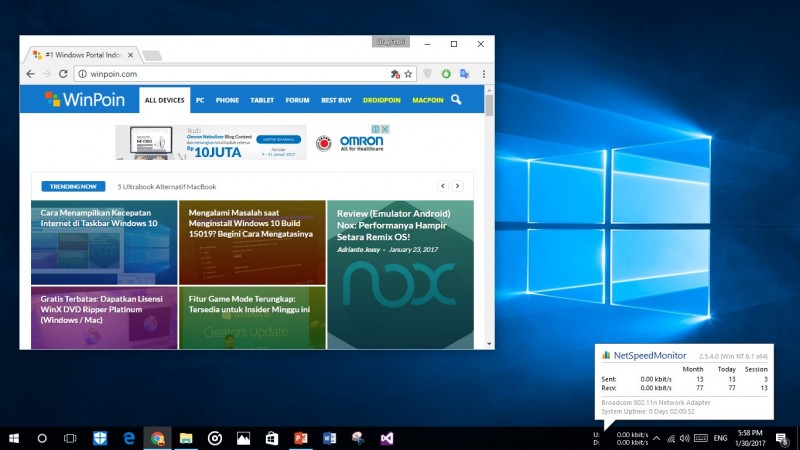
Task: Open volume speaker tray icon
Action: click(685, 438)
